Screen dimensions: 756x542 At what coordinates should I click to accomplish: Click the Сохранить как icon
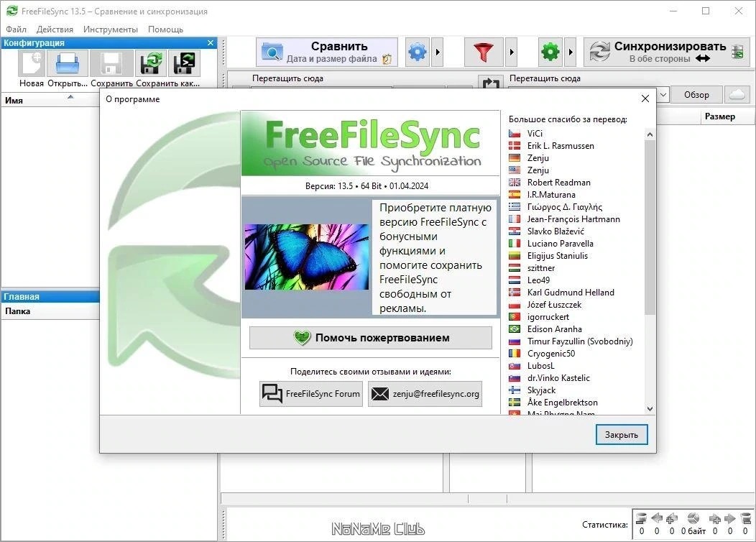[150, 63]
